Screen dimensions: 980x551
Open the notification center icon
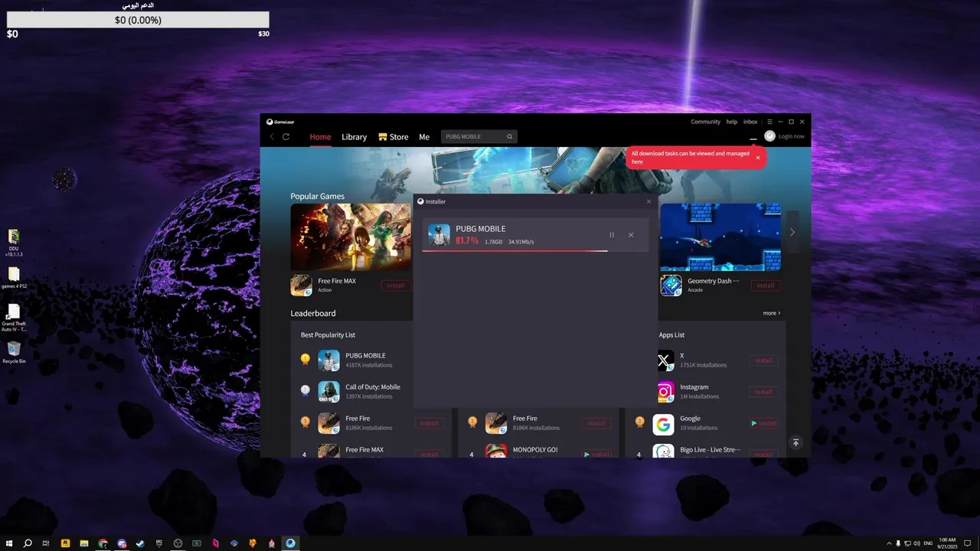point(968,543)
